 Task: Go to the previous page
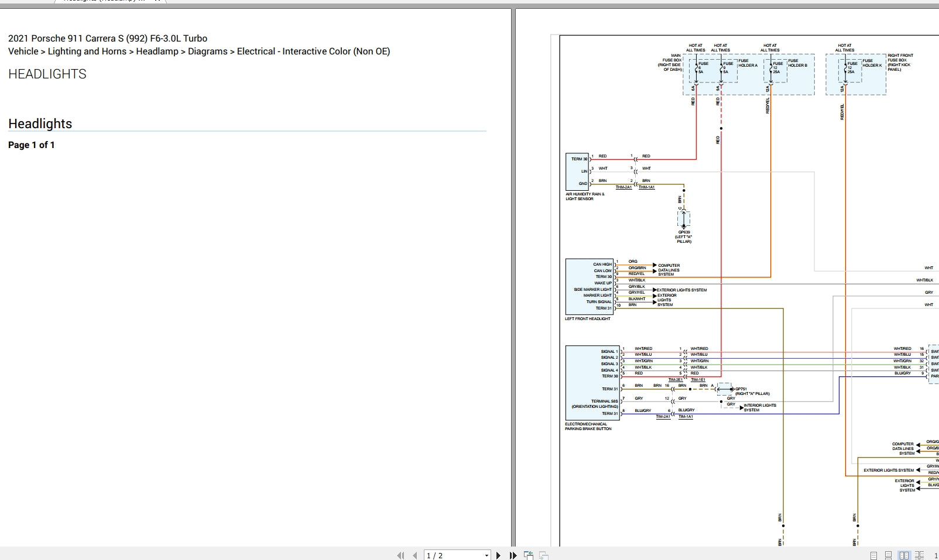point(414,555)
